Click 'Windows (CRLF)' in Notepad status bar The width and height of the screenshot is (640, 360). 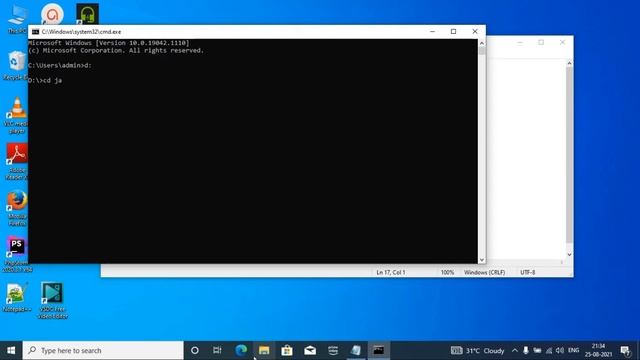pos(484,272)
